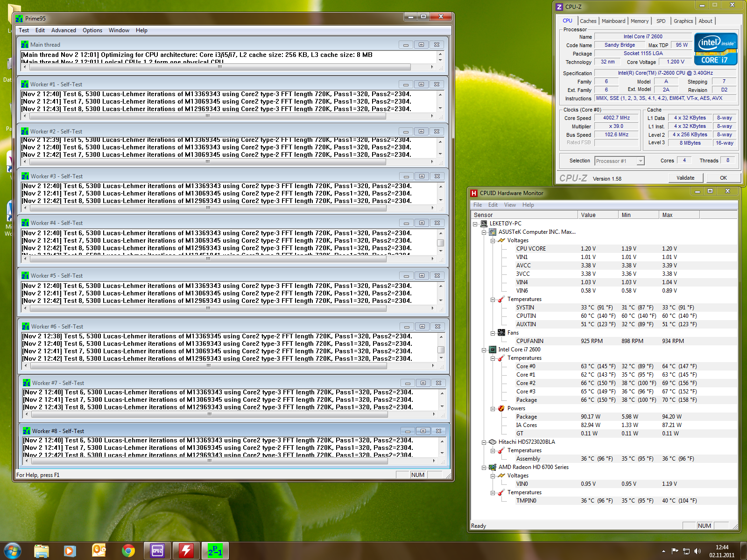747x560 pixels.
Task: Open the Test menu in Prime95
Action: (x=24, y=30)
